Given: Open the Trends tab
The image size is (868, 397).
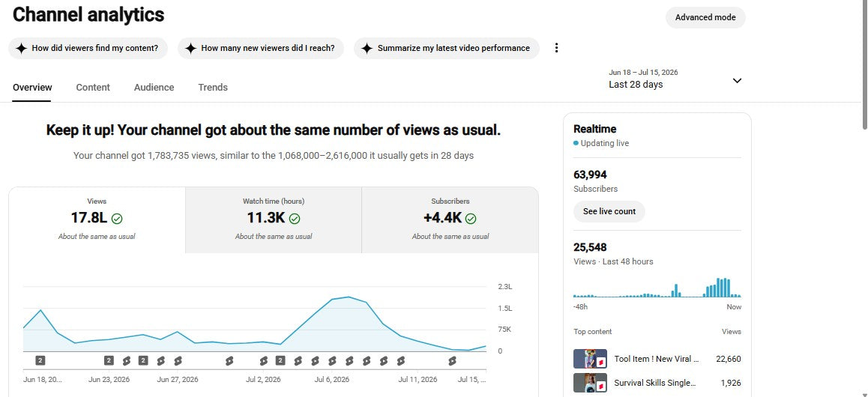Looking at the screenshot, I should [x=213, y=88].
